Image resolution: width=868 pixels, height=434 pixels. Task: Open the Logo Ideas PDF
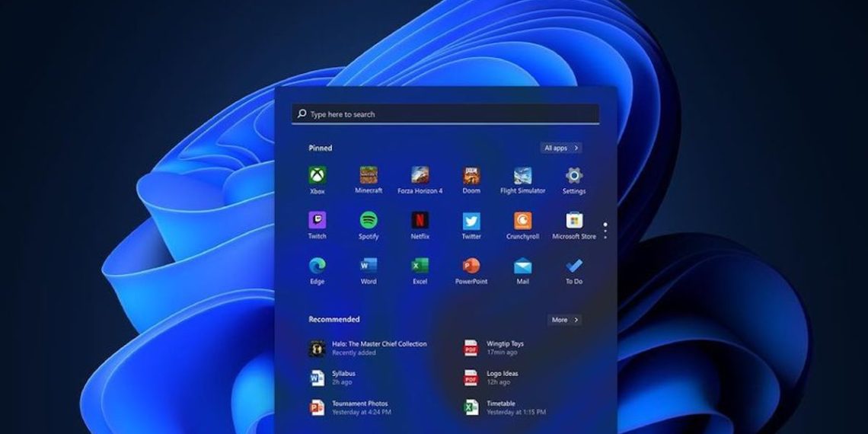click(491, 378)
